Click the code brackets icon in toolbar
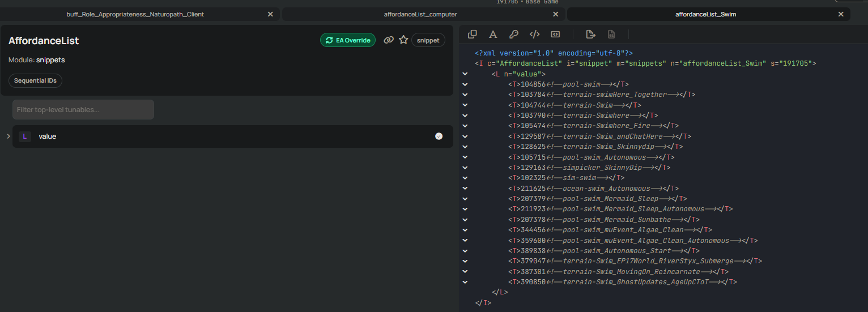 [534, 35]
